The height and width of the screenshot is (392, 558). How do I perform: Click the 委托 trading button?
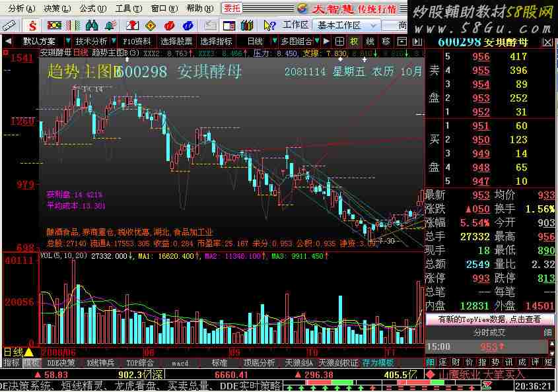coord(232,8)
